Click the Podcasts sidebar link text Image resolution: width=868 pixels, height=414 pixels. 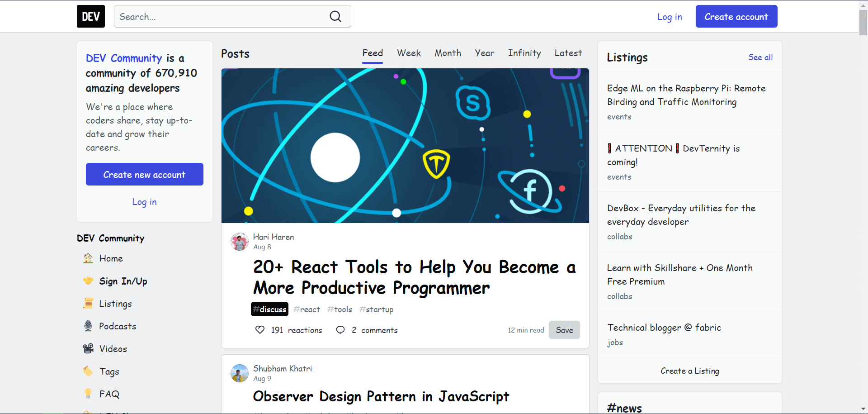click(x=118, y=326)
